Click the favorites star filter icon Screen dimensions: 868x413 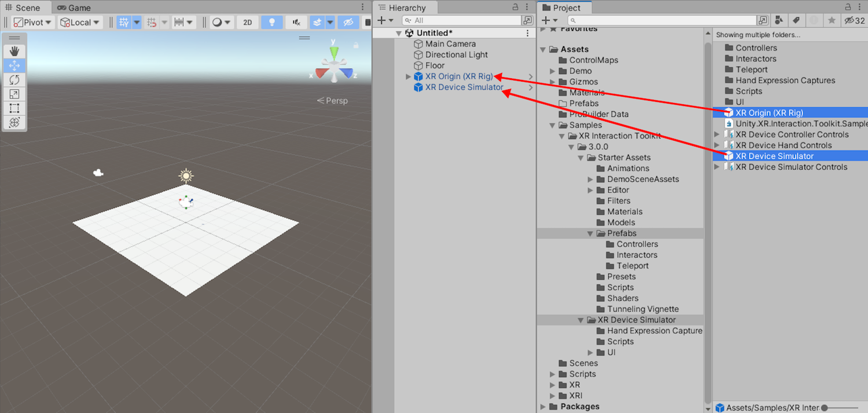(832, 20)
